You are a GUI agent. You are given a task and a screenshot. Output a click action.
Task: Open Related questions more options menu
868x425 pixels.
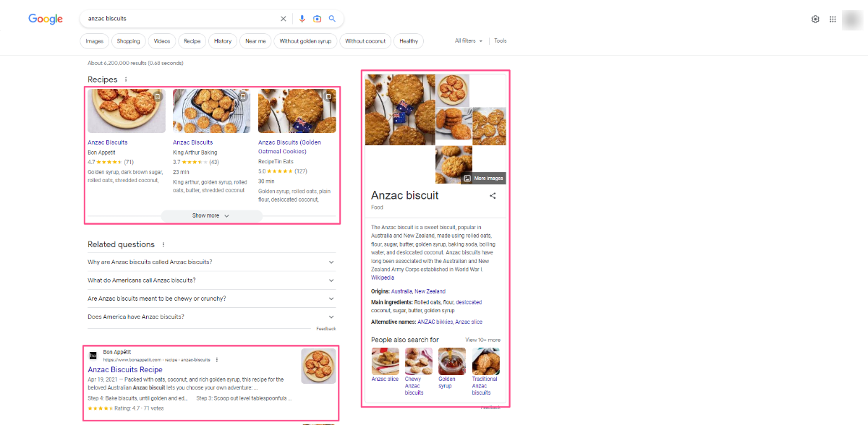pos(163,244)
